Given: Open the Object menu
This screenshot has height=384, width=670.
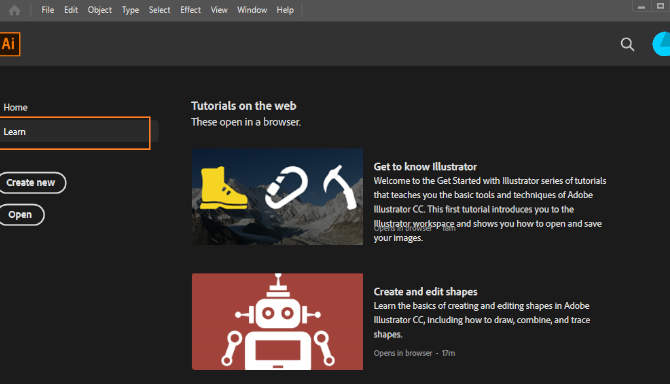Looking at the screenshot, I should [x=100, y=10].
